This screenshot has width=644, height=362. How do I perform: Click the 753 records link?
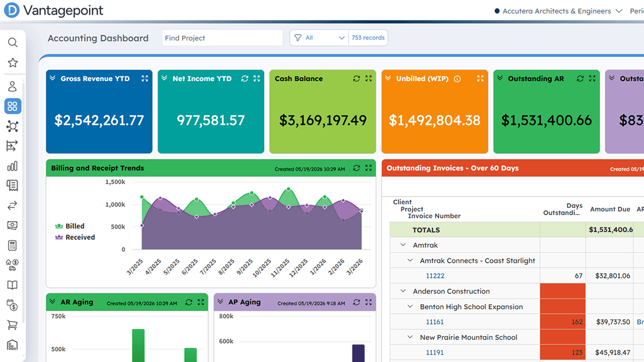[368, 38]
